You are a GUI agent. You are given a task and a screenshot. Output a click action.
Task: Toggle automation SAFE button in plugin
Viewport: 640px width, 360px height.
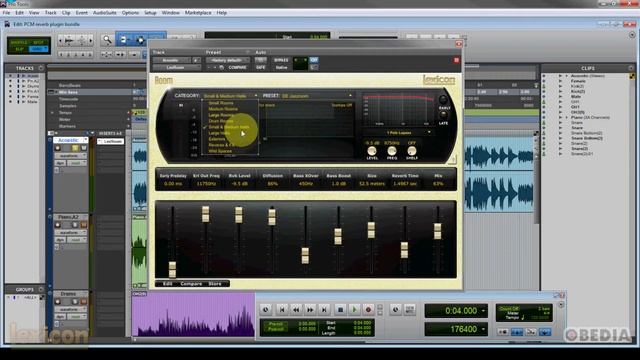(x=260, y=67)
